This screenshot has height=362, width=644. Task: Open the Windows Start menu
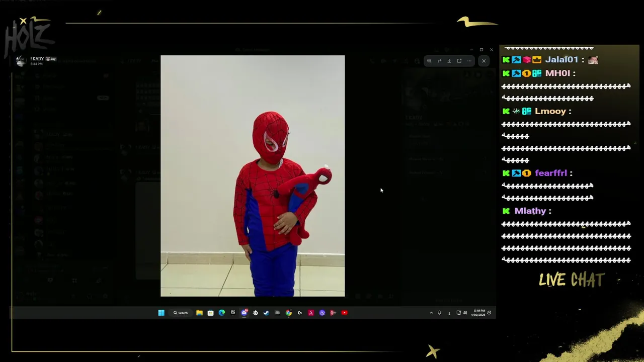(161, 313)
